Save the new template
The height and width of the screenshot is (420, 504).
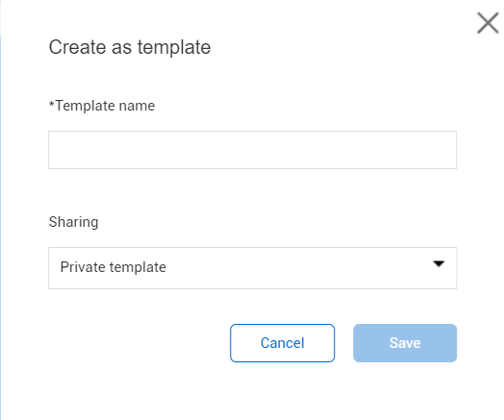pyautogui.click(x=405, y=343)
